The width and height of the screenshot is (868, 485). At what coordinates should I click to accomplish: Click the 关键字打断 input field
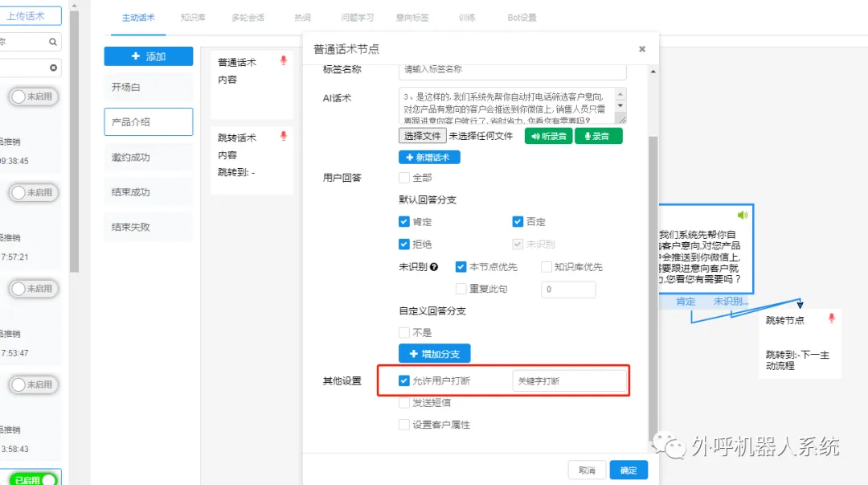(570, 380)
